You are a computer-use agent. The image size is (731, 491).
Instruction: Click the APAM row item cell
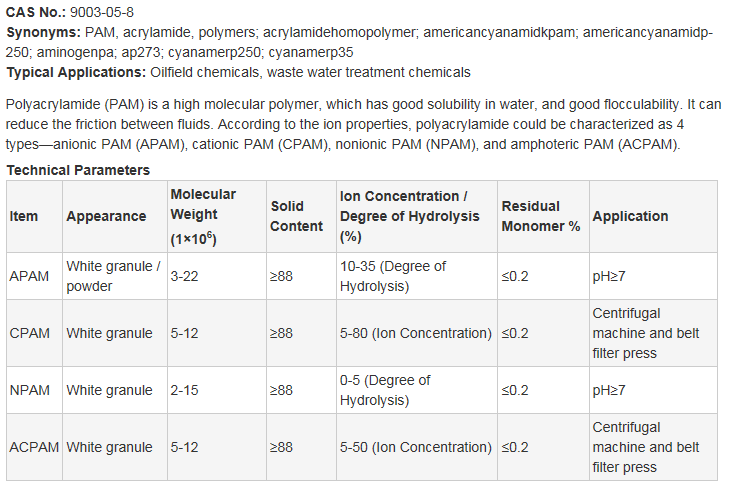coord(34,276)
